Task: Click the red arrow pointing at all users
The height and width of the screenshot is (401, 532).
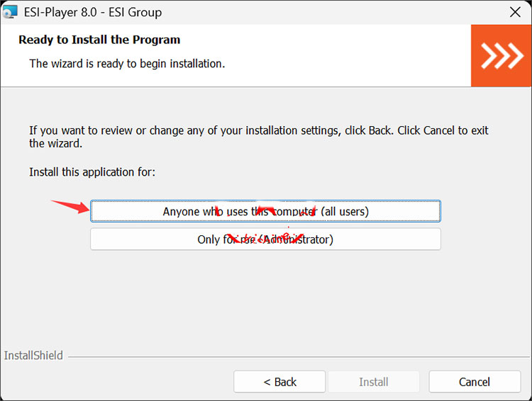Action: 71,207
